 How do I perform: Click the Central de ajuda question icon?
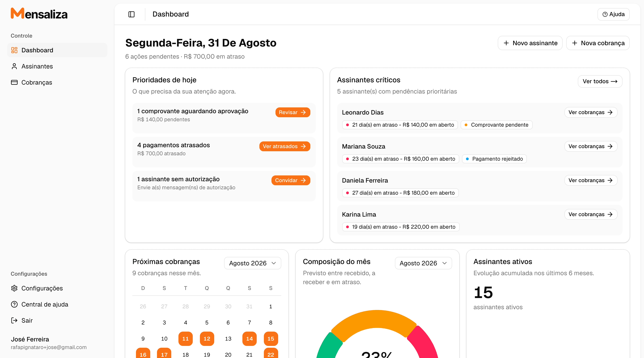click(x=14, y=304)
